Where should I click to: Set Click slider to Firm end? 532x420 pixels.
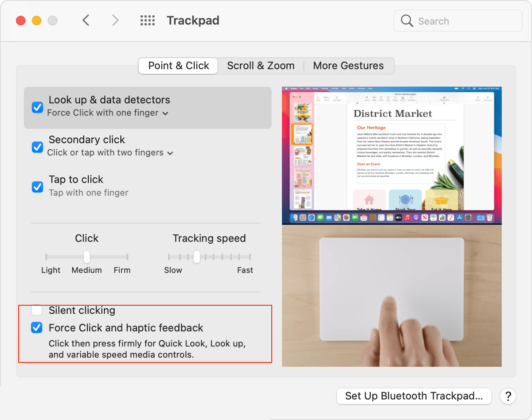(127, 257)
